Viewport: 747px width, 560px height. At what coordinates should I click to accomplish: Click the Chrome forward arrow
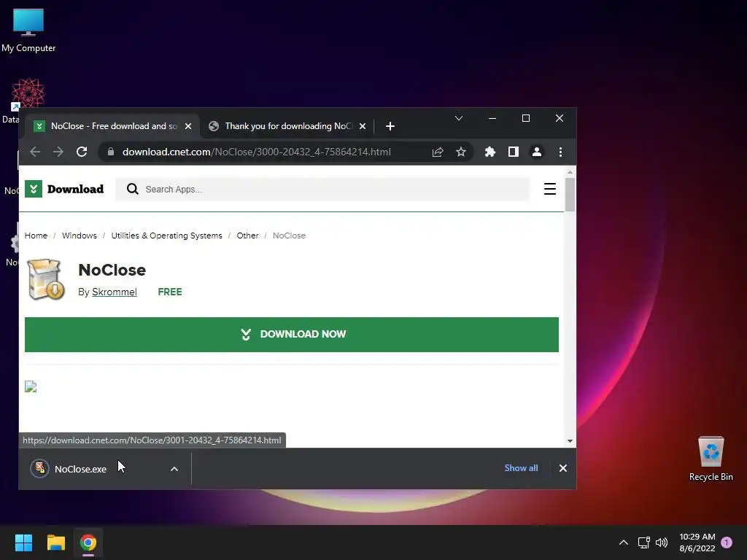coord(58,152)
